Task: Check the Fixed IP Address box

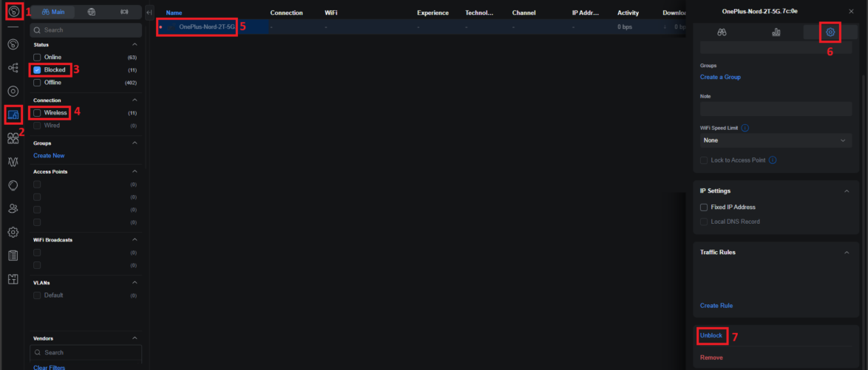Action: pyautogui.click(x=704, y=208)
